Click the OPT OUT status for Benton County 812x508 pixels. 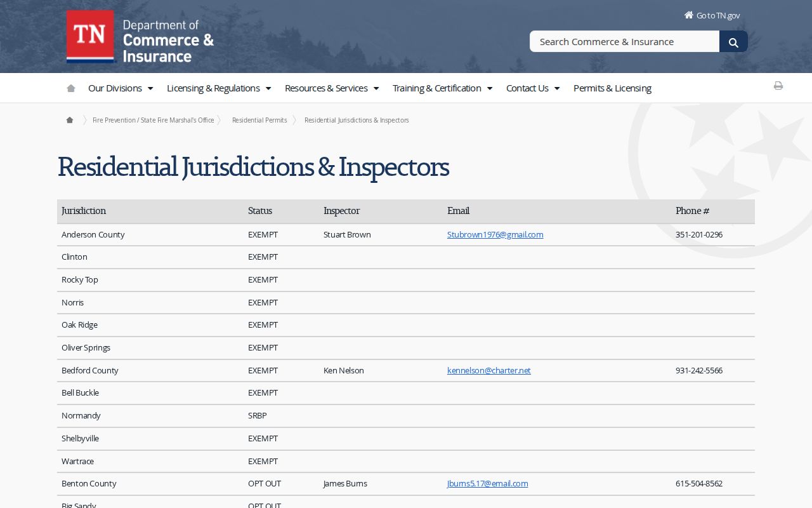pyautogui.click(x=265, y=483)
